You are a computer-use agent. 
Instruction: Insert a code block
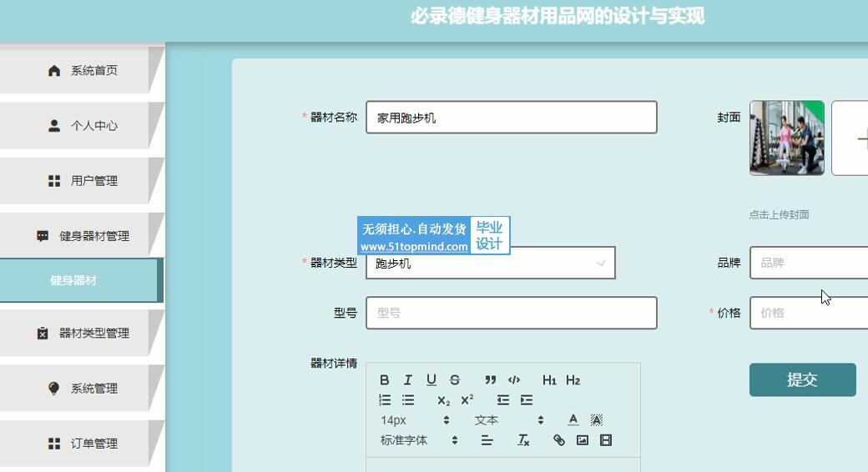[514, 380]
